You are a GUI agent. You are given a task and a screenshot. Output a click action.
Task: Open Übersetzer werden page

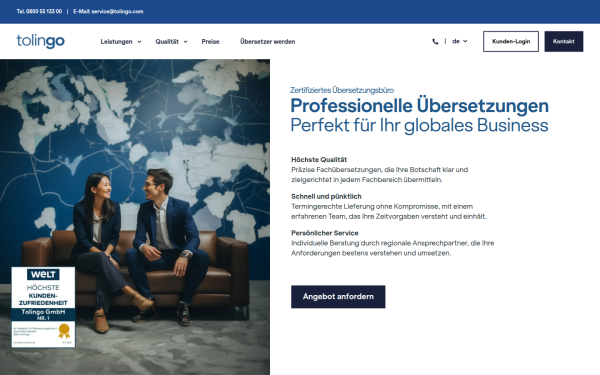click(267, 41)
